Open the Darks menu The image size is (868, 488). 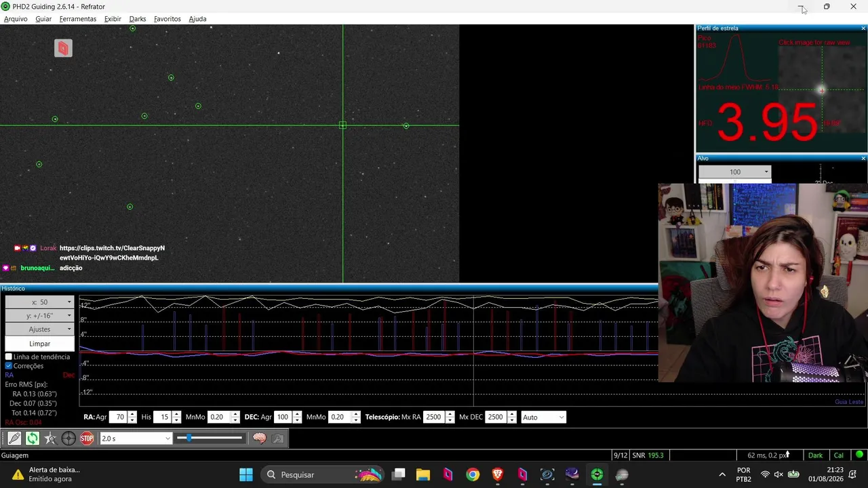[138, 19]
